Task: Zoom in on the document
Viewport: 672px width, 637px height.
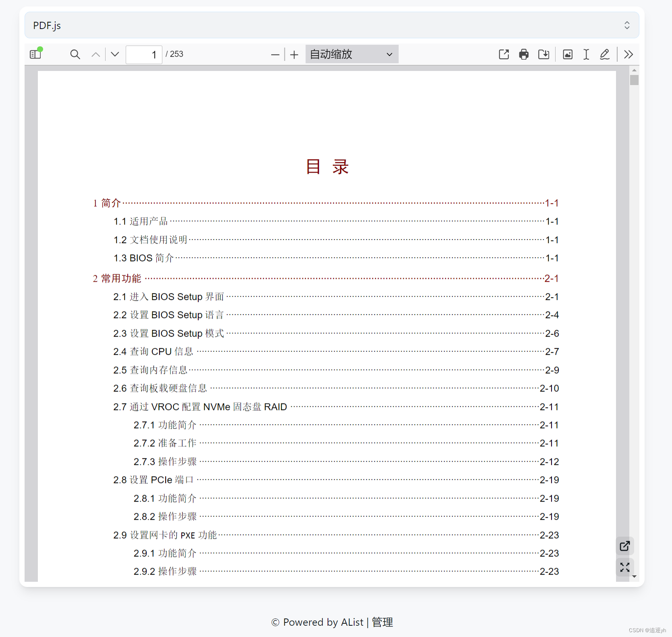Action: [x=294, y=54]
